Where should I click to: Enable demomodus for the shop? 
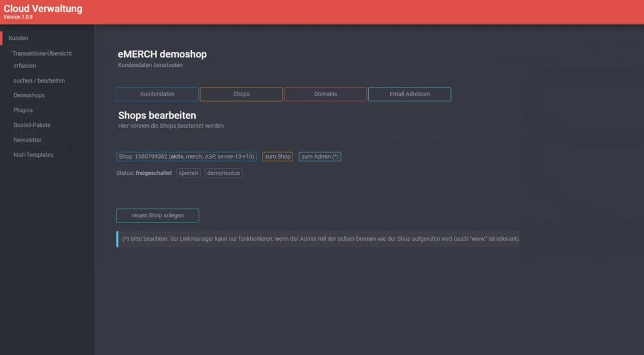(223, 173)
